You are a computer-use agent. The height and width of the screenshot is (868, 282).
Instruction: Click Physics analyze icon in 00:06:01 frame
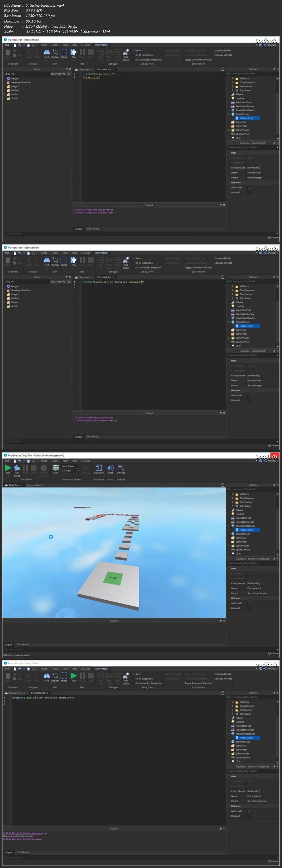[121, 468]
